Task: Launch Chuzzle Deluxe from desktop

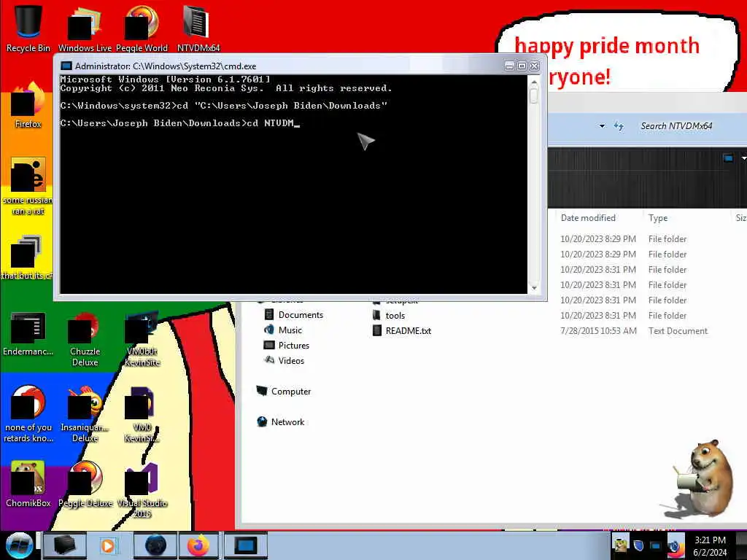Action: point(85,338)
